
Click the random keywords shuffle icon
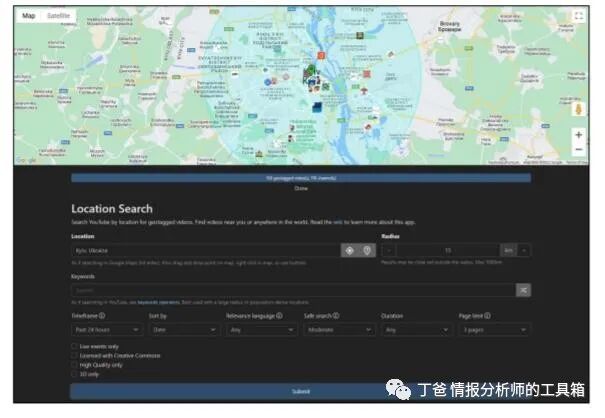[523, 290]
